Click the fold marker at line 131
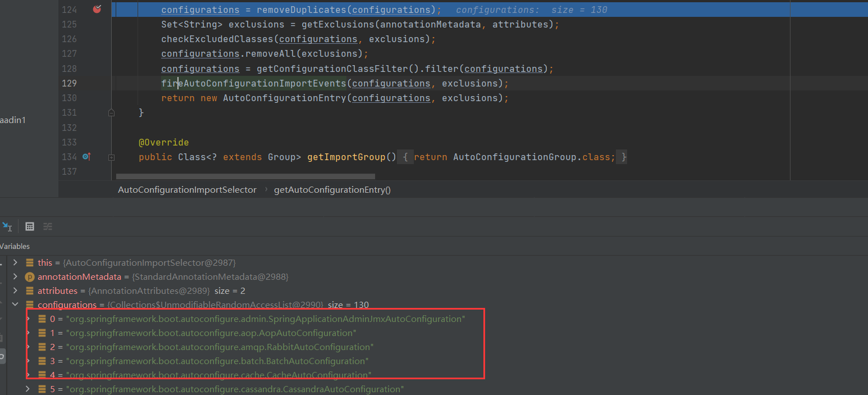The width and height of the screenshot is (868, 395). (111, 112)
